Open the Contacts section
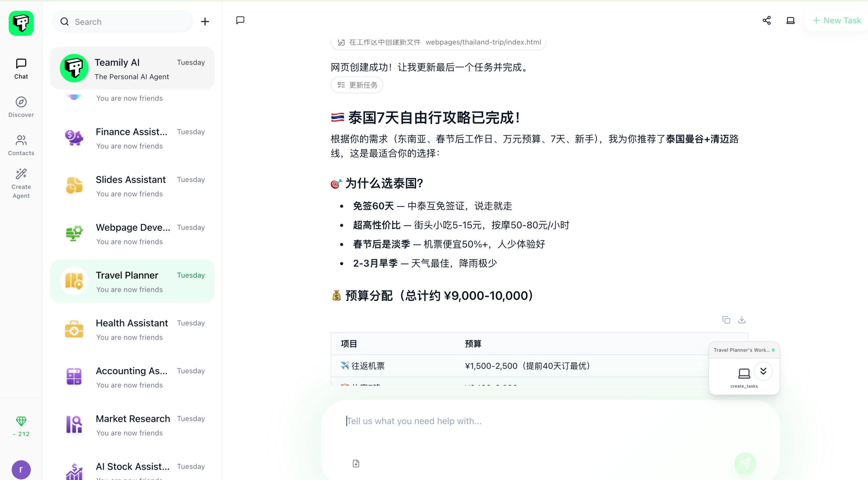 pos(21,145)
